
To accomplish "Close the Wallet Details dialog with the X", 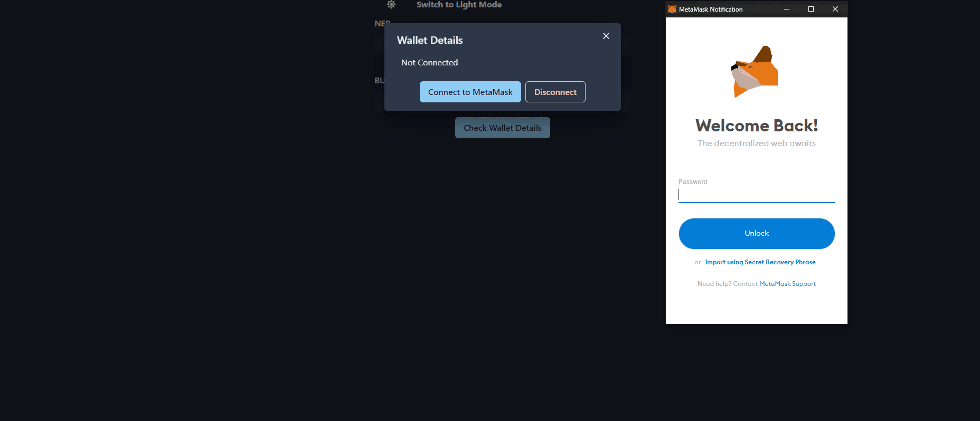I will tap(606, 36).
